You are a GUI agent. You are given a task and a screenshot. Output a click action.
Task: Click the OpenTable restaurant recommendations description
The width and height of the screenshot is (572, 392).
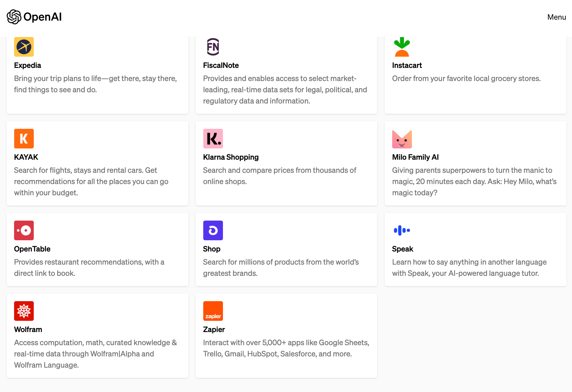[x=89, y=268]
